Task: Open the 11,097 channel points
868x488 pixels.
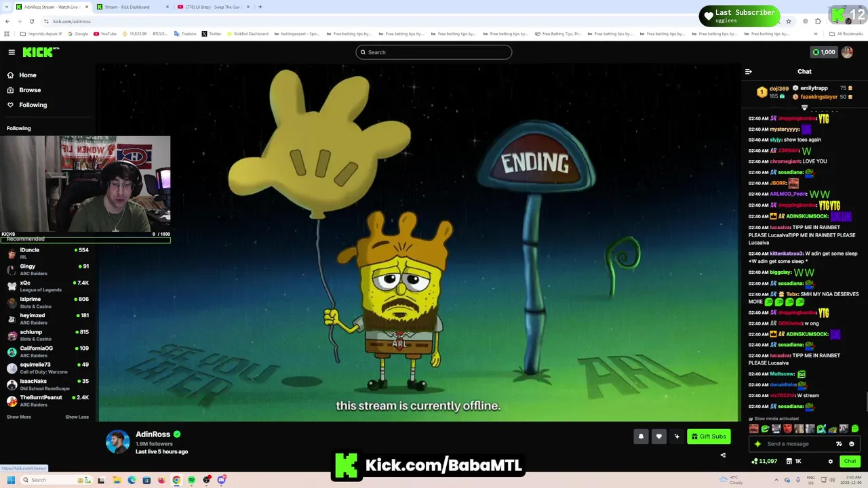Action: (x=764, y=462)
